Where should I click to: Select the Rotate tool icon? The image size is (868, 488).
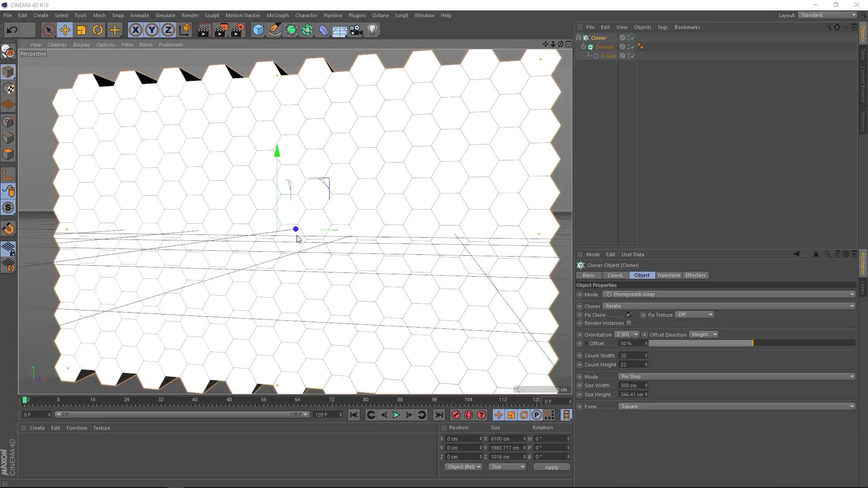pyautogui.click(x=98, y=30)
